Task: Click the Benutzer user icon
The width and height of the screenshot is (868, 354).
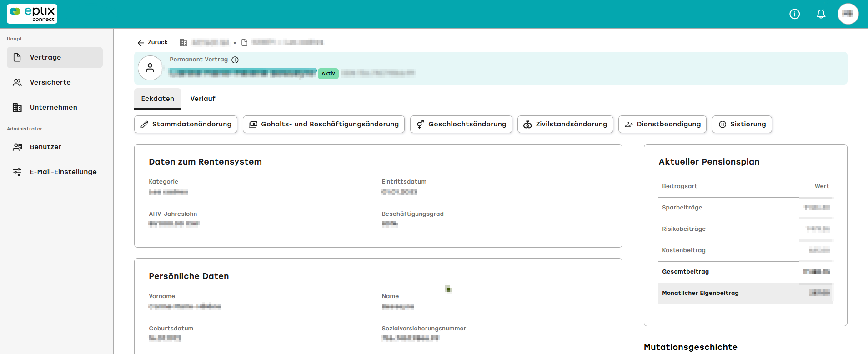Action: (x=17, y=147)
